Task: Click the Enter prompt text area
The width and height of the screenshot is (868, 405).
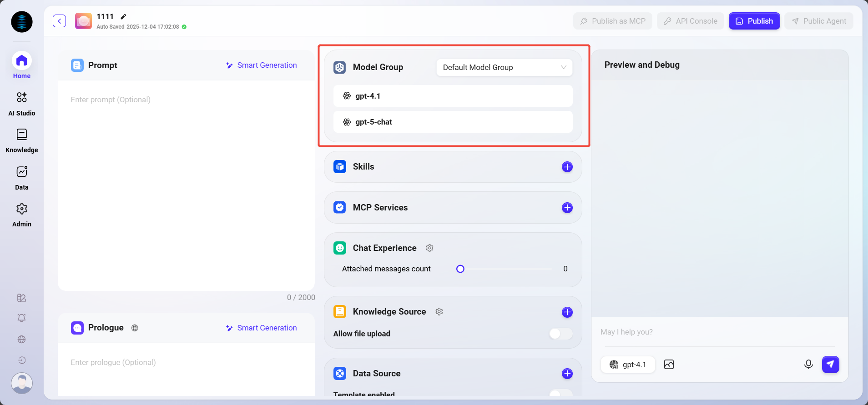Action: click(186, 182)
